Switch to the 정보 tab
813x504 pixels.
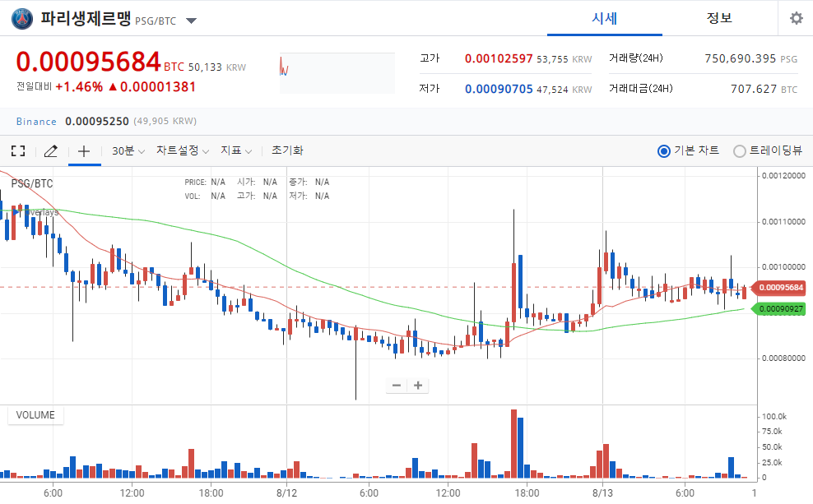(x=719, y=18)
